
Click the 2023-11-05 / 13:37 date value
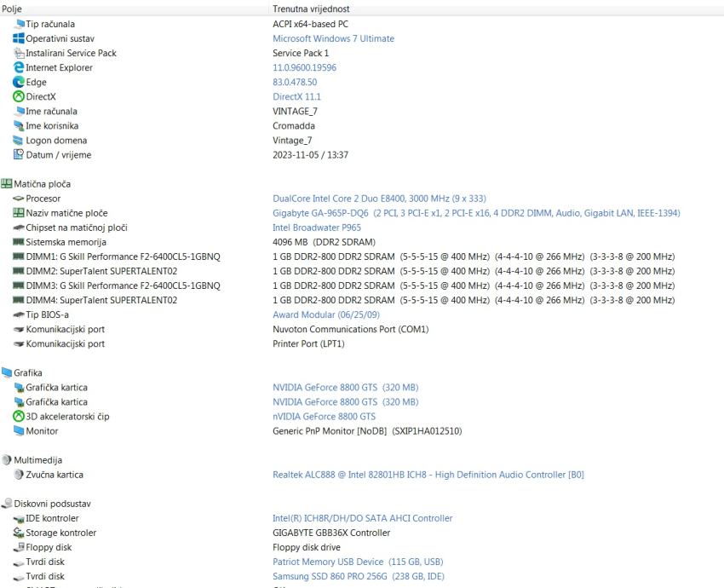pos(310,155)
